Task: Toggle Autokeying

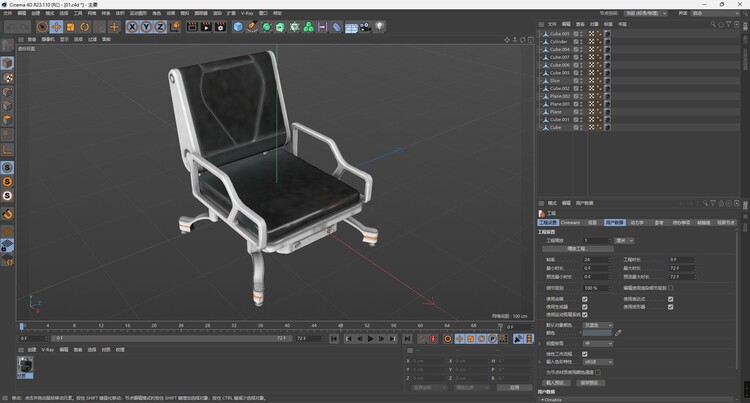Action: (x=433, y=339)
